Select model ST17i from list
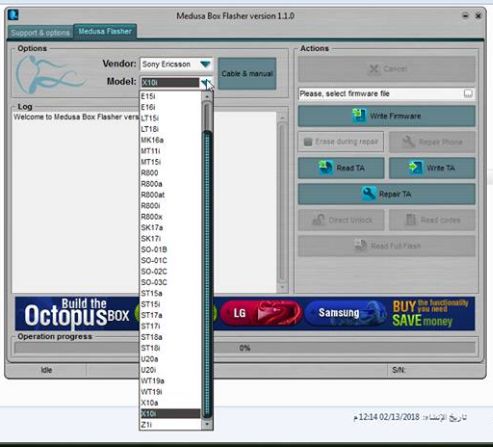 coord(170,326)
